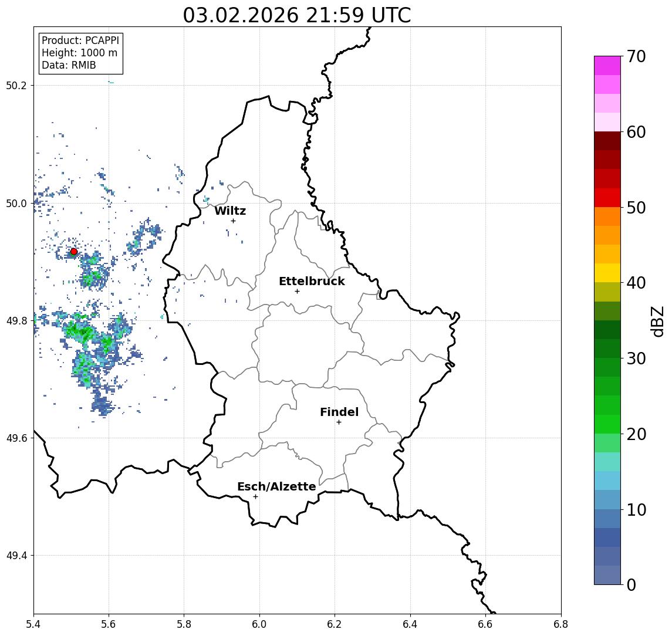Screen dimensions: 672x636
Task: Click the bright red swatch just above 50
Action: click(x=607, y=198)
